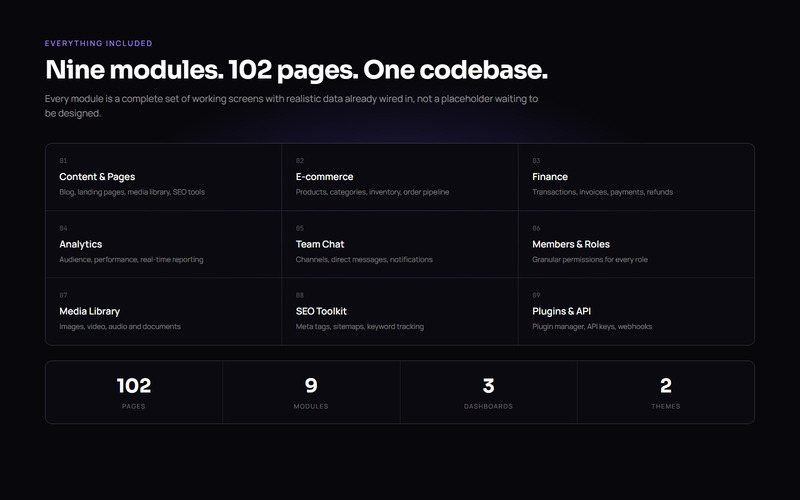The image size is (800, 500).
Task: Open the E-commerce module title
Action: click(x=324, y=177)
